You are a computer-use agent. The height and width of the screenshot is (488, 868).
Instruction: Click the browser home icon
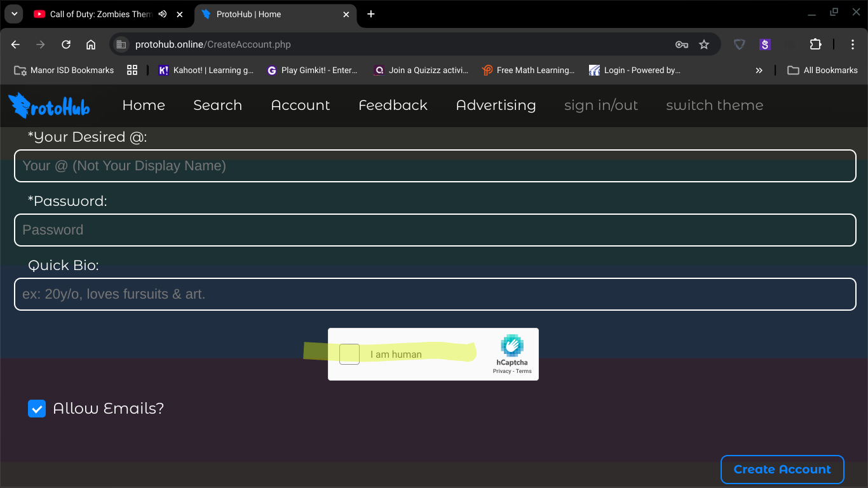(x=91, y=44)
